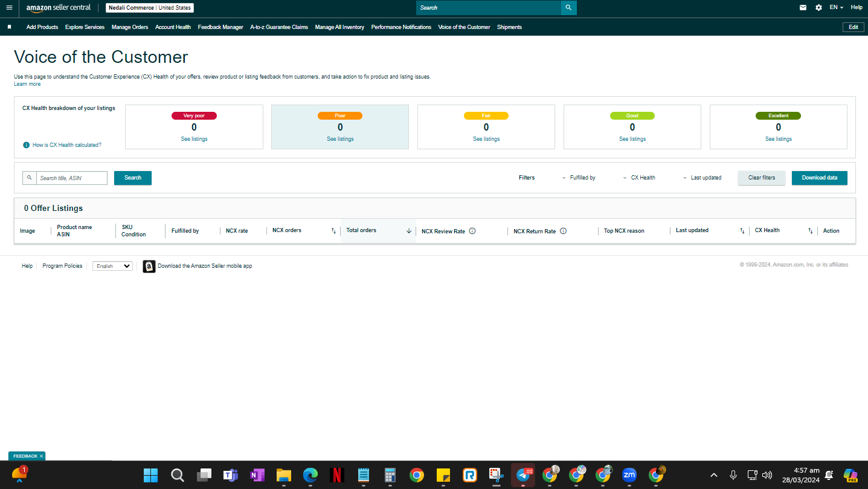Image resolution: width=868 pixels, height=489 pixels.
Task: Click Download data button
Action: click(820, 178)
